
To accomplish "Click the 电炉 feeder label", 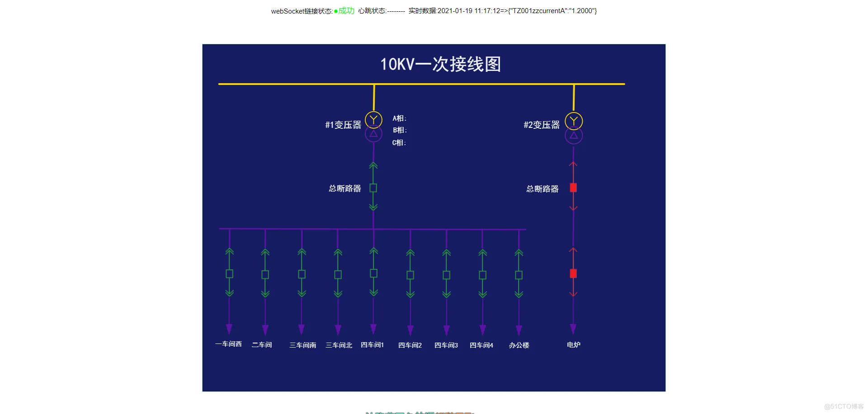I will tap(574, 345).
